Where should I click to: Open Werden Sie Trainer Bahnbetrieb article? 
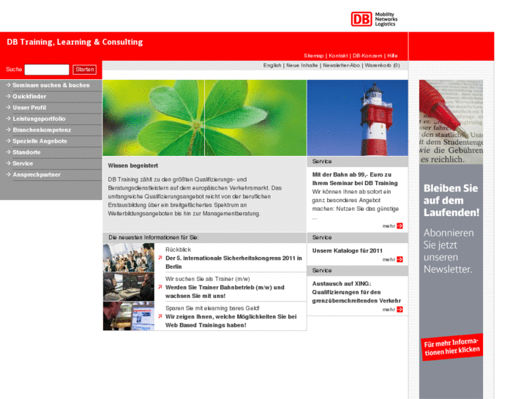(x=225, y=291)
